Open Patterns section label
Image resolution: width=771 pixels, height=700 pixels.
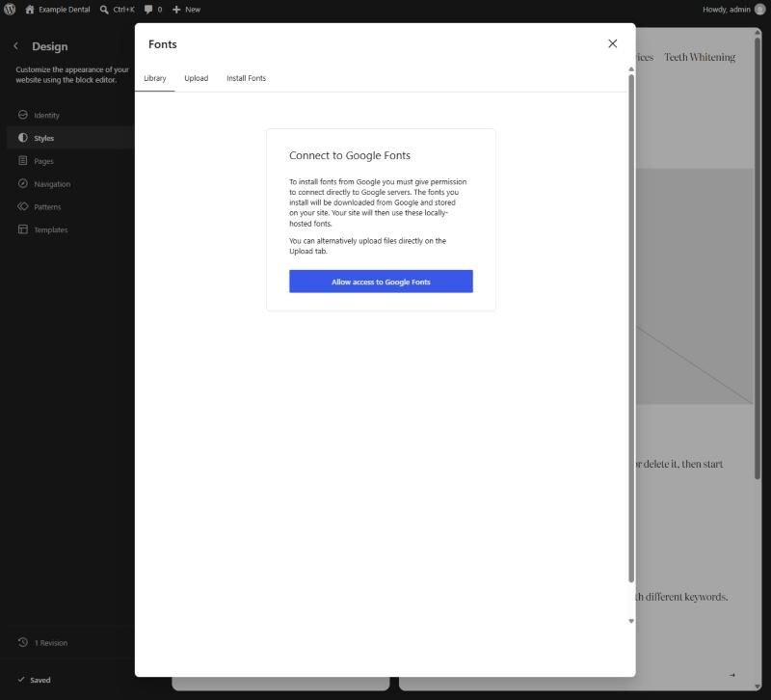point(47,207)
